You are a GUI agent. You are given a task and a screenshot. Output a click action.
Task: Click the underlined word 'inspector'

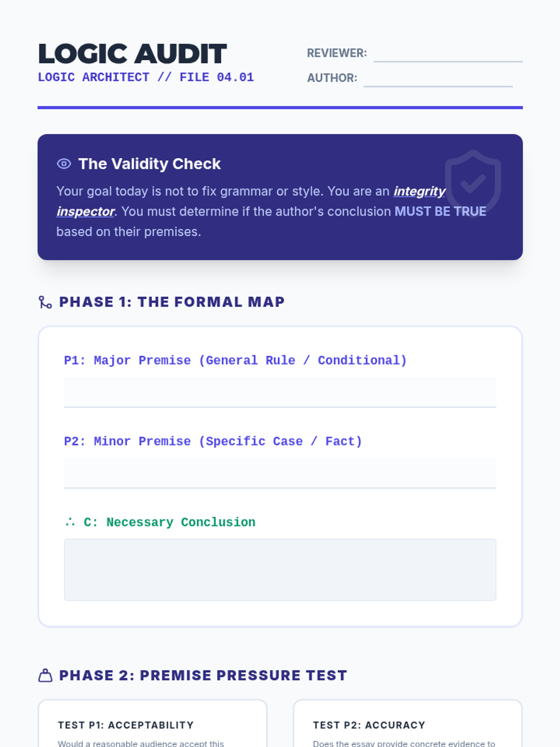(x=85, y=211)
